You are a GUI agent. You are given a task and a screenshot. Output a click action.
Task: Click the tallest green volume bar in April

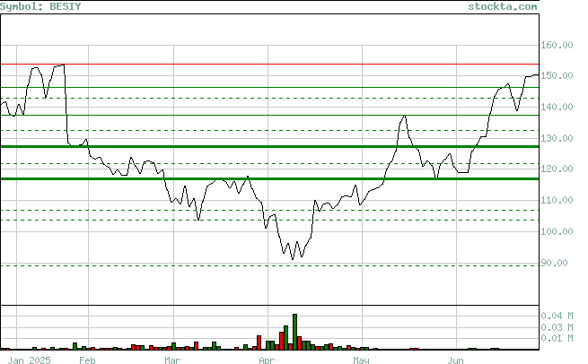click(x=294, y=332)
